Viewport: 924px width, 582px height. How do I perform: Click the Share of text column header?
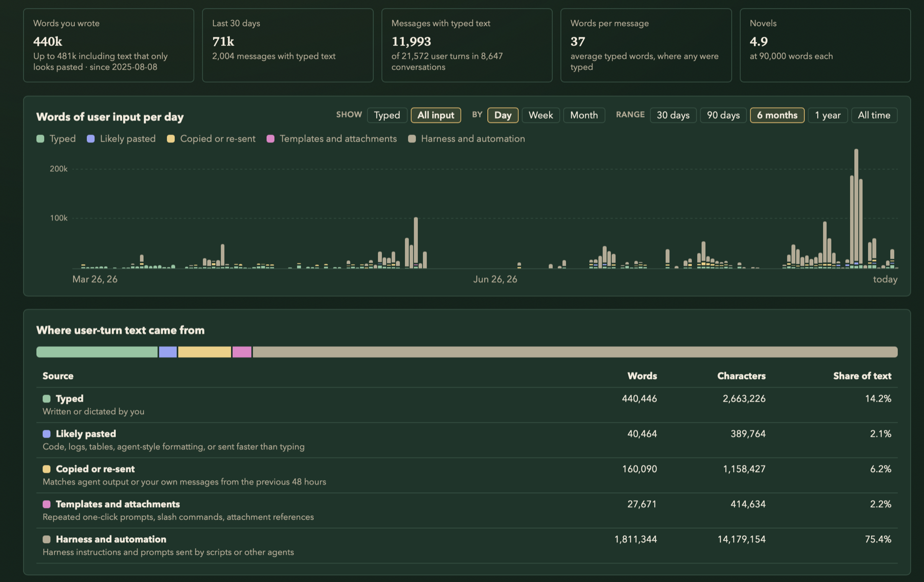tap(862, 376)
